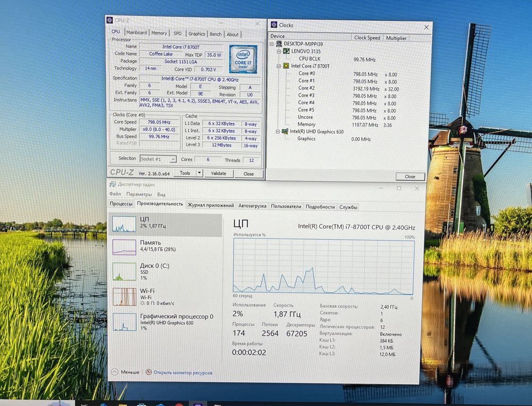Open the Вид menu in Task Manager
The width and height of the screenshot is (532, 406).
tap(161, 195)
